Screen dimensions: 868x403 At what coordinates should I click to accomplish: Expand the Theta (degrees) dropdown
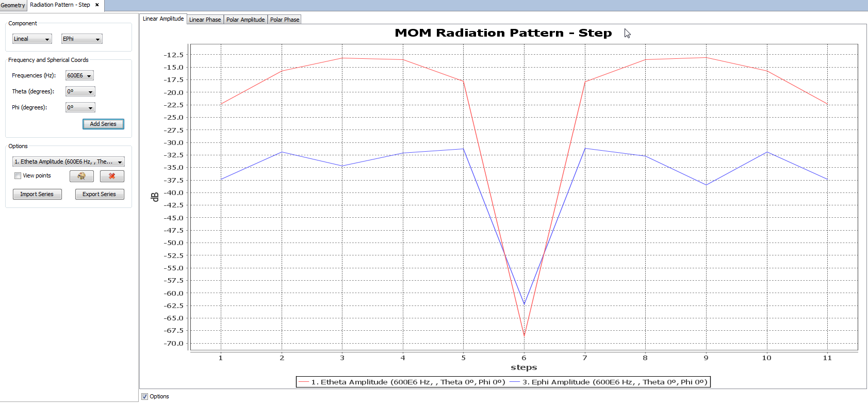tap(80, 91)
